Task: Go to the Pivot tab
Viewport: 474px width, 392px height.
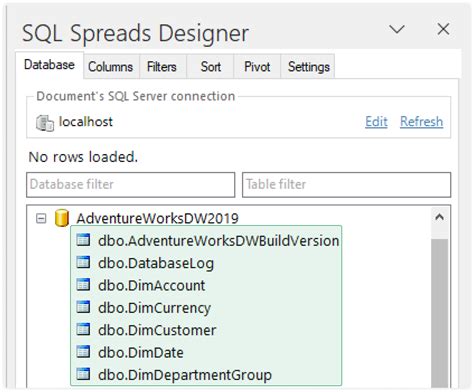Action: point(257,67)
